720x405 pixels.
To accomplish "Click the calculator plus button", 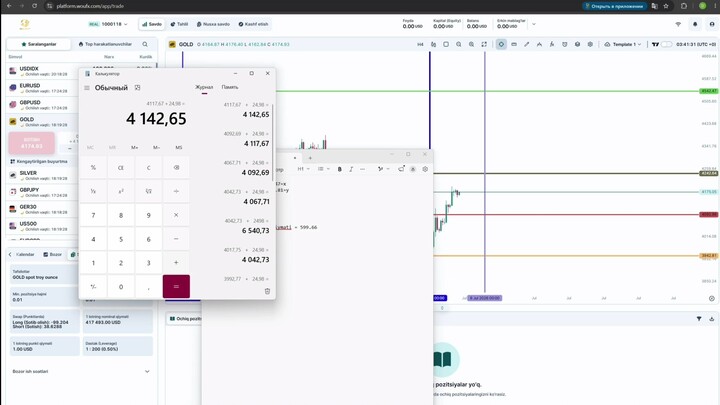I will [176, 263].
